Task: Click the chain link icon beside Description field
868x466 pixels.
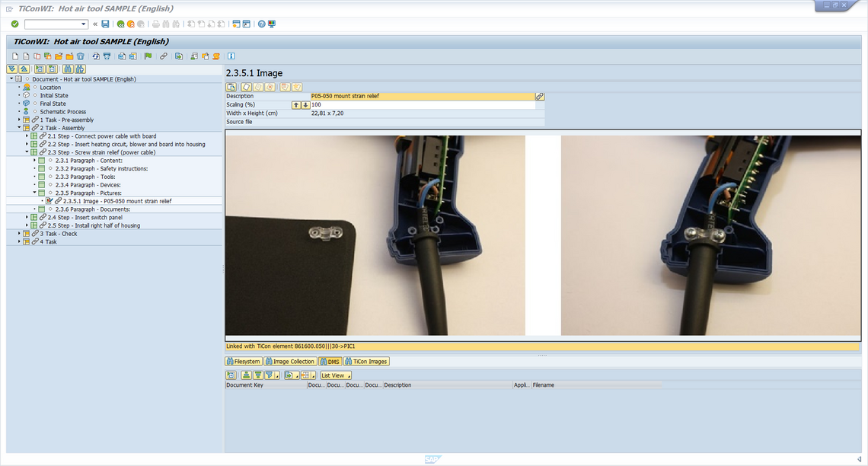Action: coord(540,97)
